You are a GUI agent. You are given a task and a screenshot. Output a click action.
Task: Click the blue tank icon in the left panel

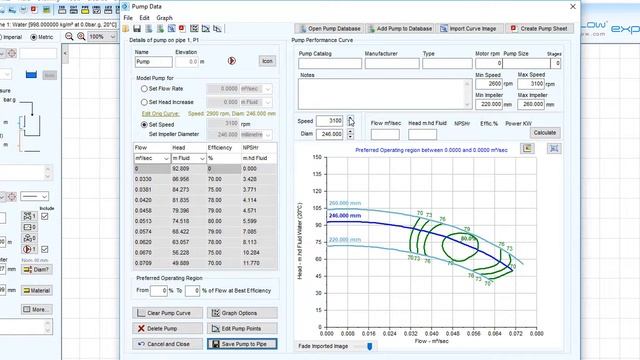31,75
